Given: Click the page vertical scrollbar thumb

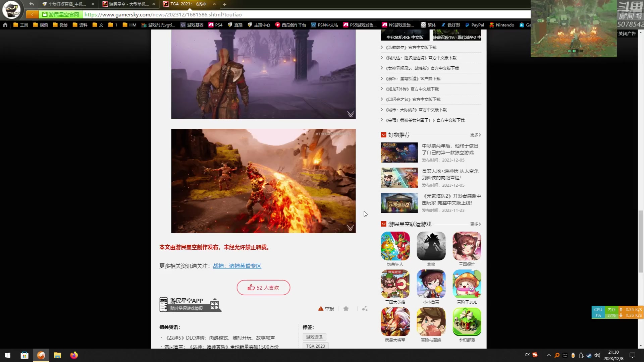Looking at the screenshot, I should coord(641,241).
